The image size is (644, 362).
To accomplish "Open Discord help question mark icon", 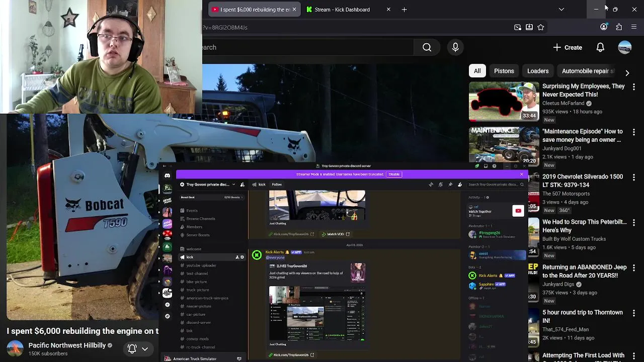I will coord(494,166).
